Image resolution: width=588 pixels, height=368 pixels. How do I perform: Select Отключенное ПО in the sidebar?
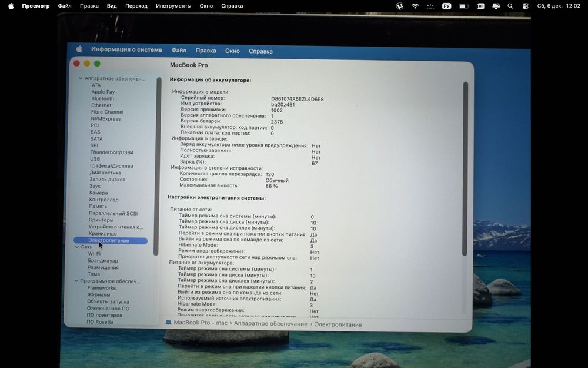point(108,309)
